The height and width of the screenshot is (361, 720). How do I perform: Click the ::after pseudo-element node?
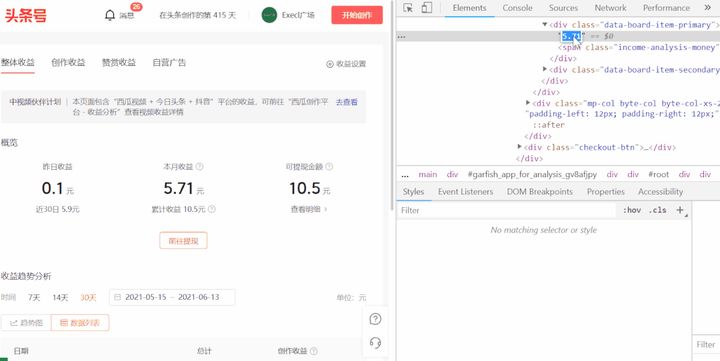coord(549,125)
